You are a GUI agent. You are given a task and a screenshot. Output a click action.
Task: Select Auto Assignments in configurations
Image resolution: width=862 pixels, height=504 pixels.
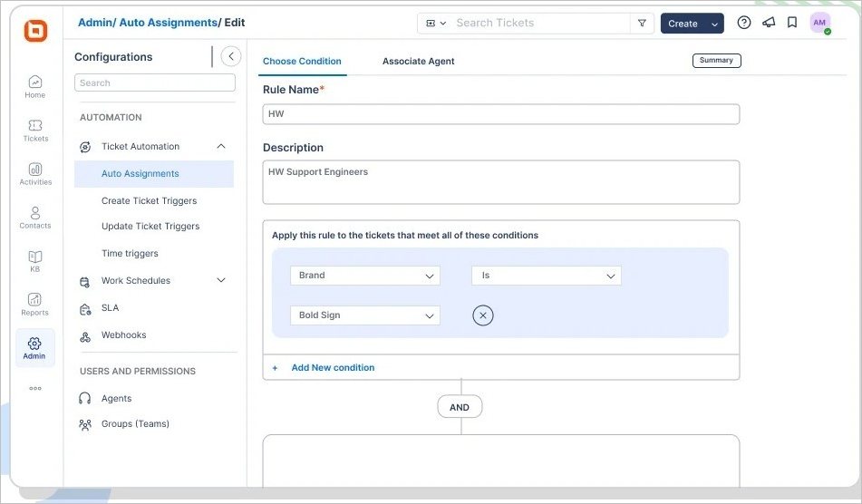(154, 174)
